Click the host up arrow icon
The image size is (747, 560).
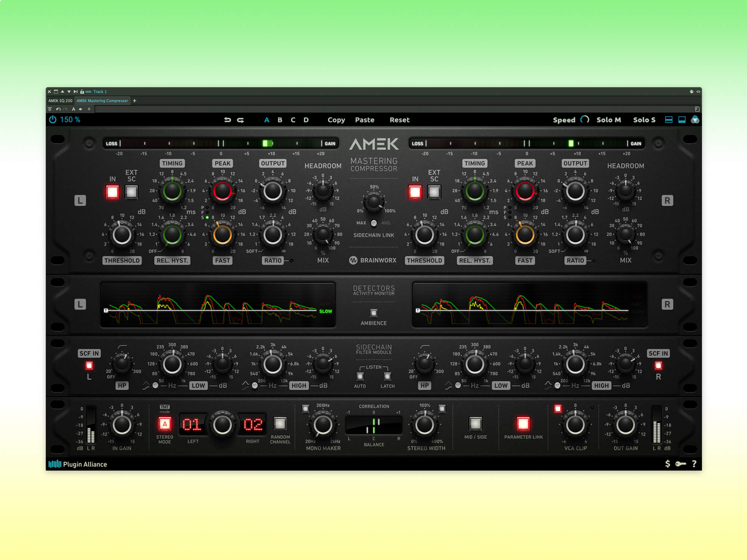click(62, 91)
